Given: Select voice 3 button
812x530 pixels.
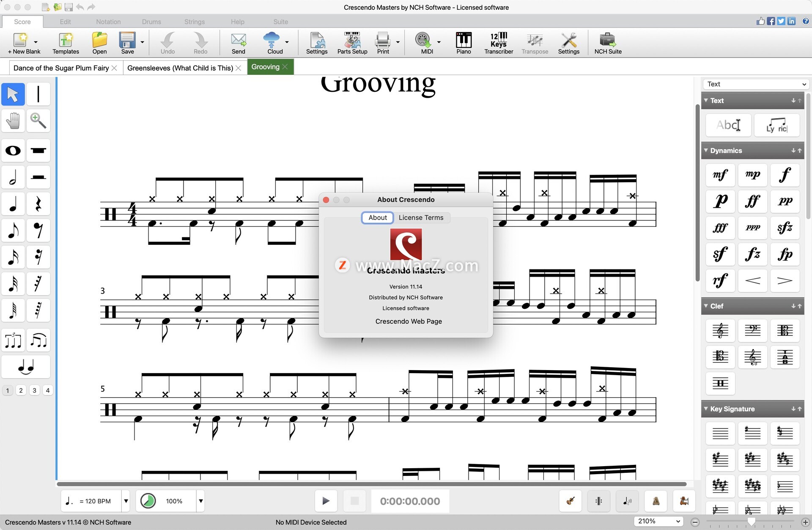Looking at the screenshot, I should pos(35,390).
